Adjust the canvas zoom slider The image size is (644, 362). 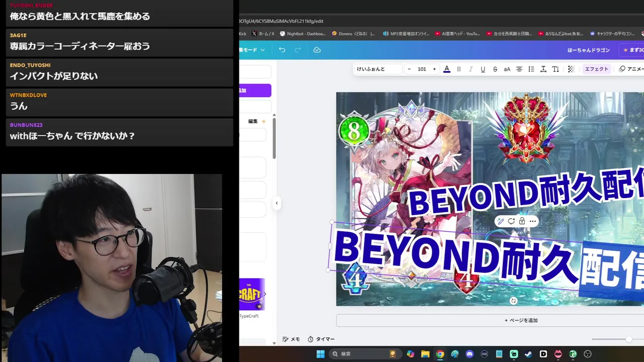[x=629, y=339]
